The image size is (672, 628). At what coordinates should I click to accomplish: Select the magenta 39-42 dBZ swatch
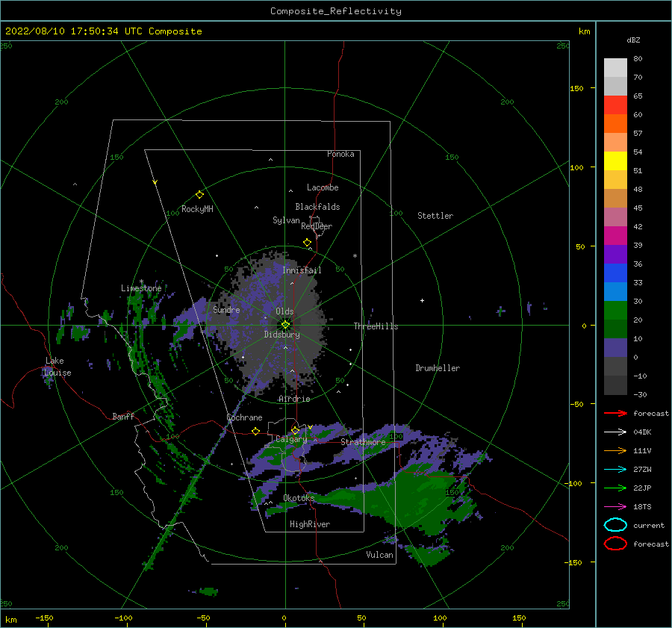(615, 235)
